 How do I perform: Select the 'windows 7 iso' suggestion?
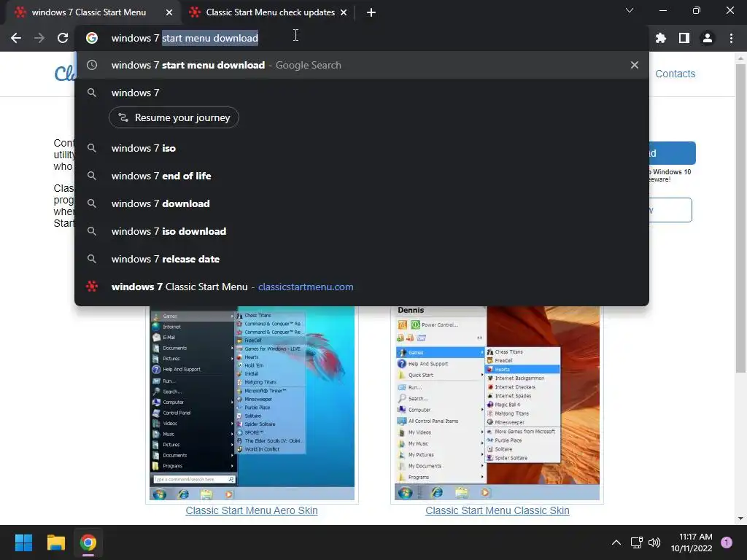click(x=362, y=148)
